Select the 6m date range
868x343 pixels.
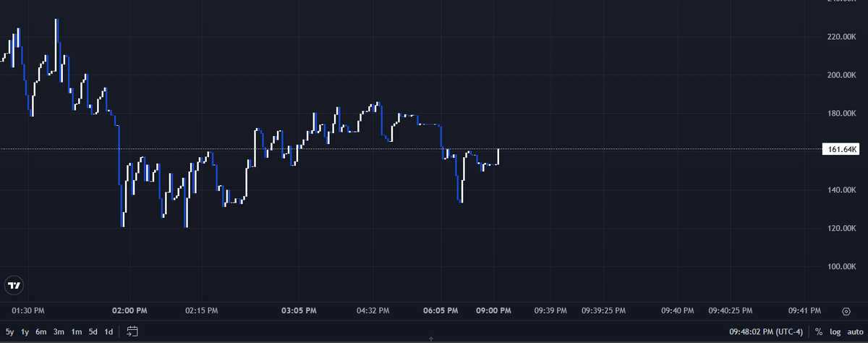coord(41,331)
